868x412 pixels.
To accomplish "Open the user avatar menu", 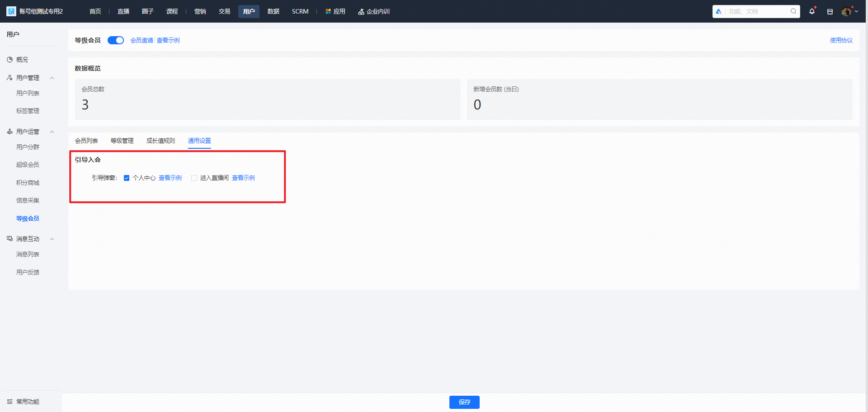I will coord(846,11).
